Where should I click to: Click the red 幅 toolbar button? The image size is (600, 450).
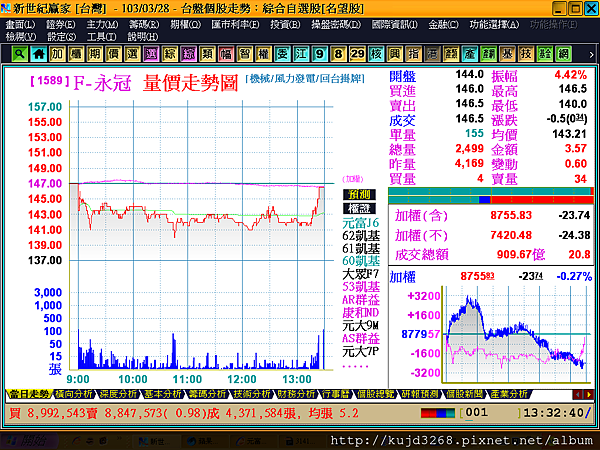pyautogui.click(x=226, y=54)
